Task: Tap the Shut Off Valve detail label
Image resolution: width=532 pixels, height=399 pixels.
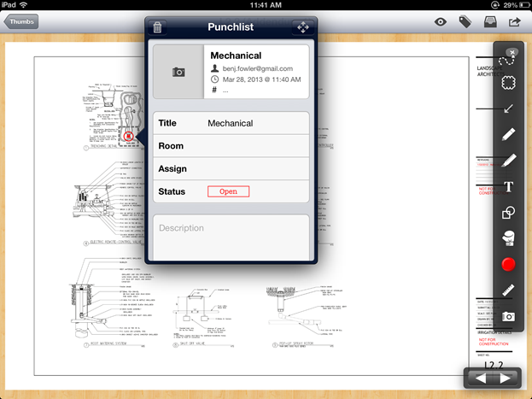Action: 193,343
